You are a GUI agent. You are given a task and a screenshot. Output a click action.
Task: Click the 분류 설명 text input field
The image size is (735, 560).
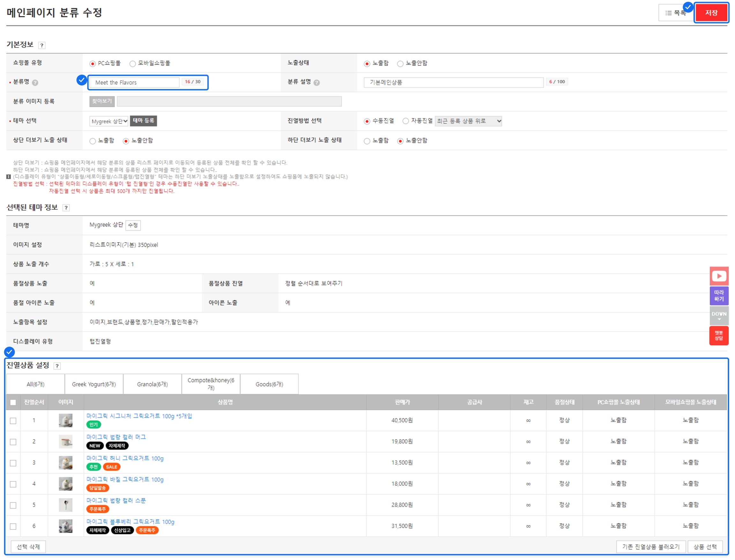point(453,82)
